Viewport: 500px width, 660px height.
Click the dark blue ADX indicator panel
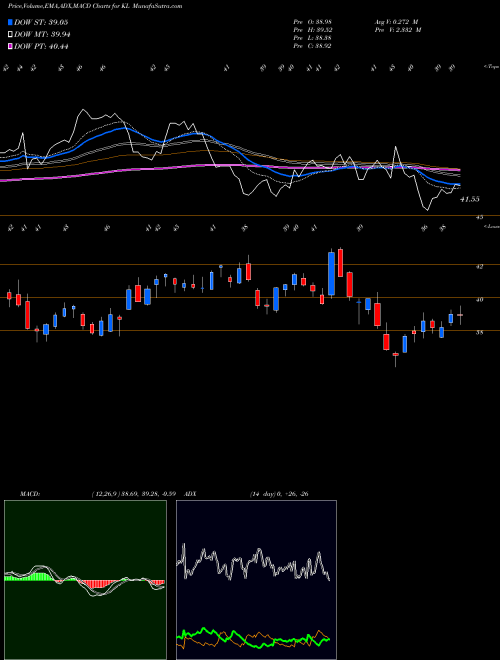coord(256,580)
